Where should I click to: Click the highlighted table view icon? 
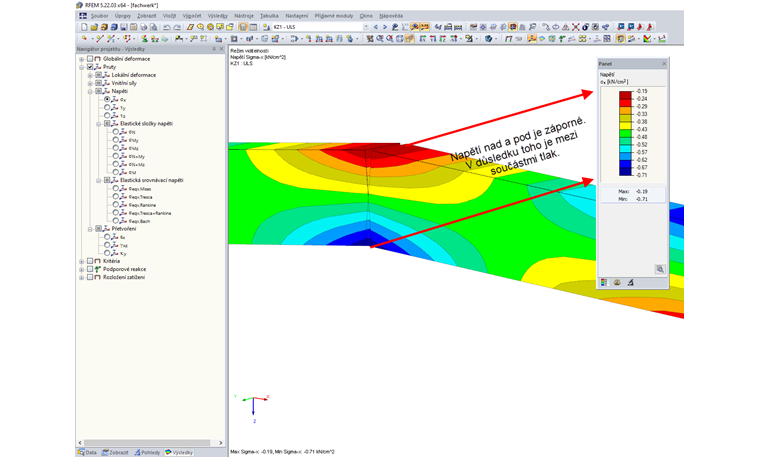[x=243, y=27]
